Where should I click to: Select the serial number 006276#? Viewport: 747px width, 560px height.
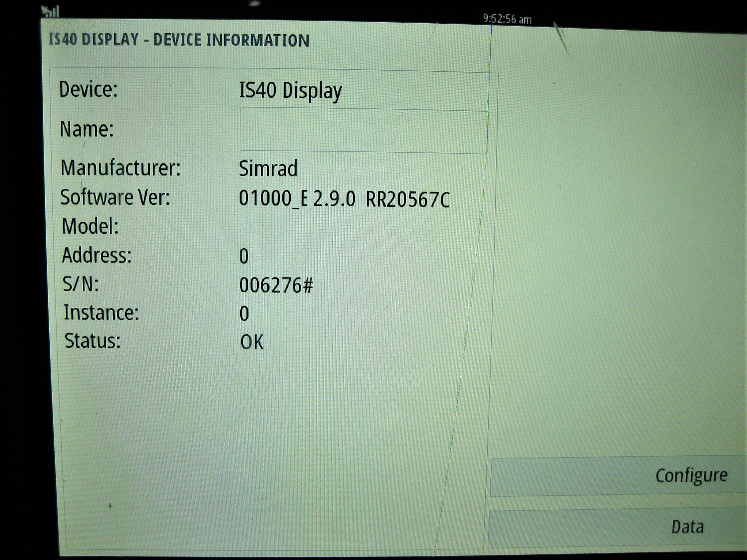coord(276,285)
